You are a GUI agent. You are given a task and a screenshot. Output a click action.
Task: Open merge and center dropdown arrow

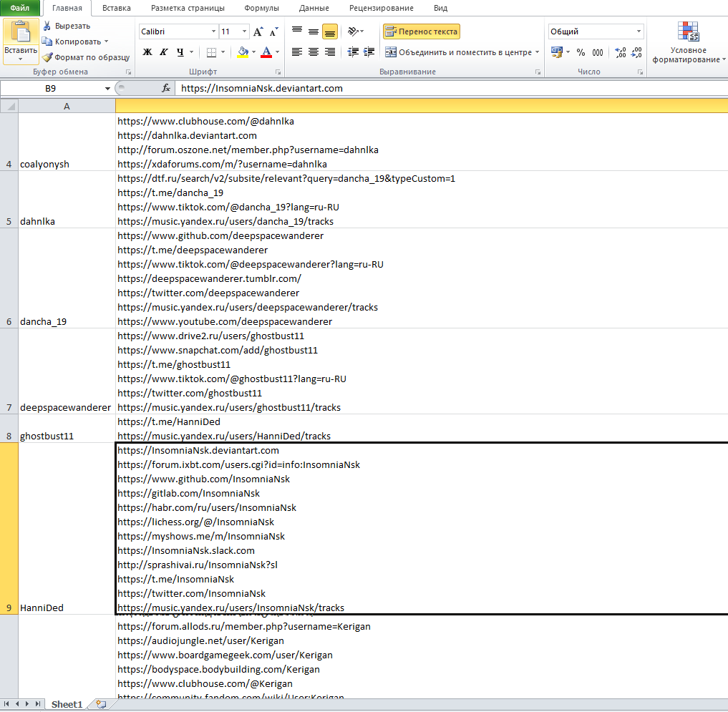537,52
